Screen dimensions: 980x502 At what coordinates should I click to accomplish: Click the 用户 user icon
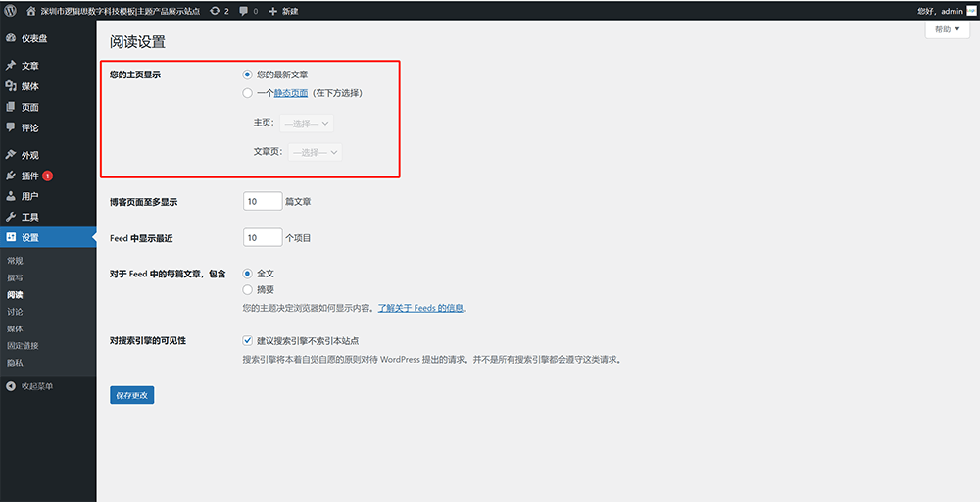coord(11,196)
